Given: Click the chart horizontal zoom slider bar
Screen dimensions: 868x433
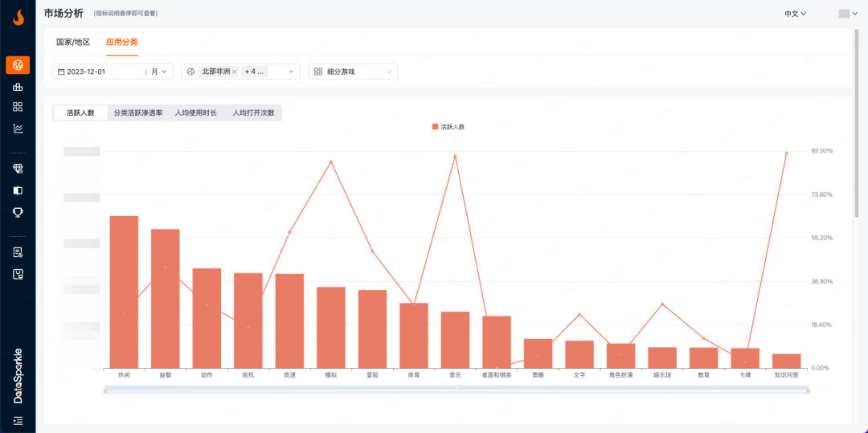Looking at the screenshot, I should (x=455, y=390).
